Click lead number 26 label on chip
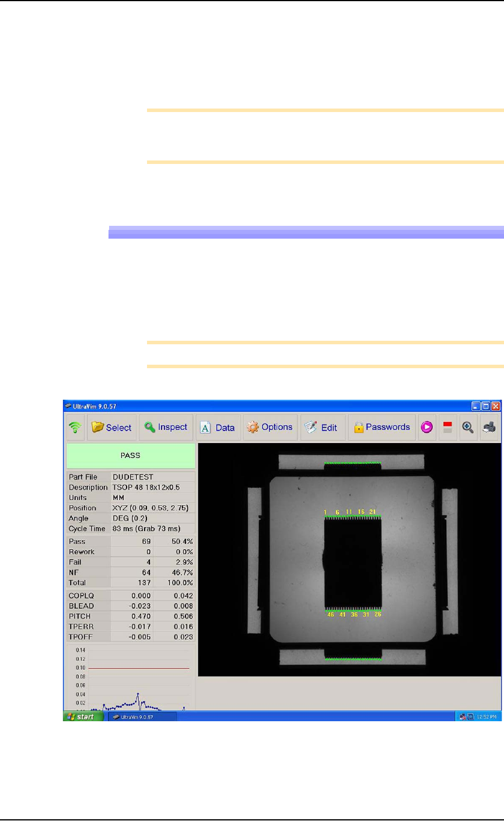Screen dimensions: 504x821 tap(377, 614)
